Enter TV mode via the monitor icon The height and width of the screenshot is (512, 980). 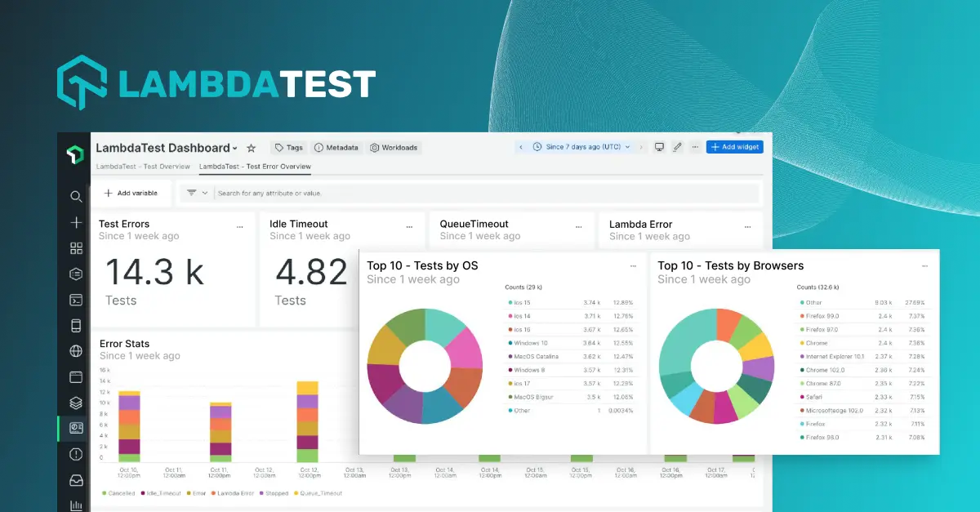(658, 146)
